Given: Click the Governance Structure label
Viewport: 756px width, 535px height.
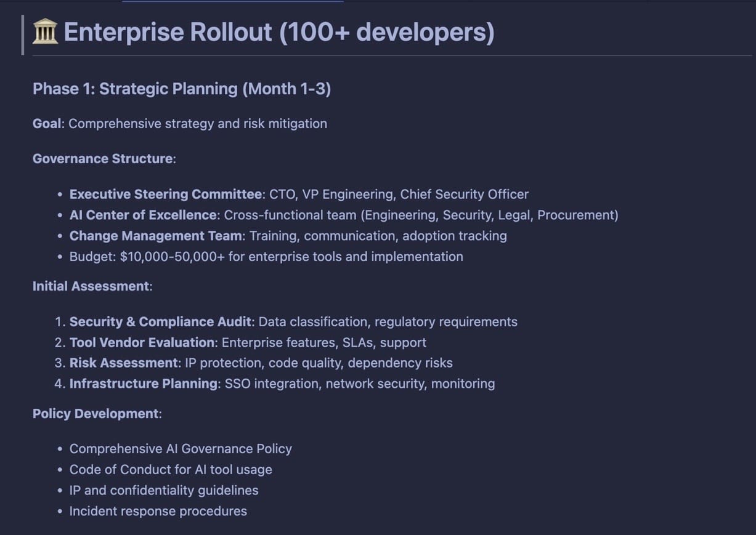Looking at the screenshot, I should [103, 159].
